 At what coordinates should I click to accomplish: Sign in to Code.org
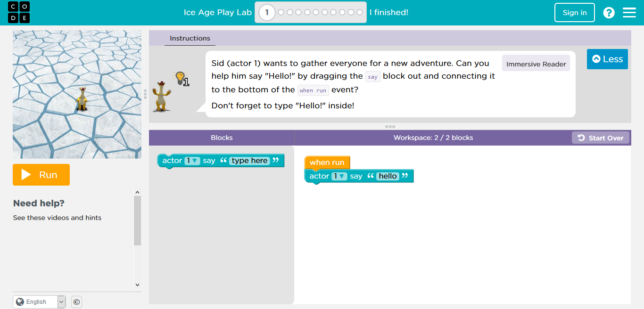point(575,13)
